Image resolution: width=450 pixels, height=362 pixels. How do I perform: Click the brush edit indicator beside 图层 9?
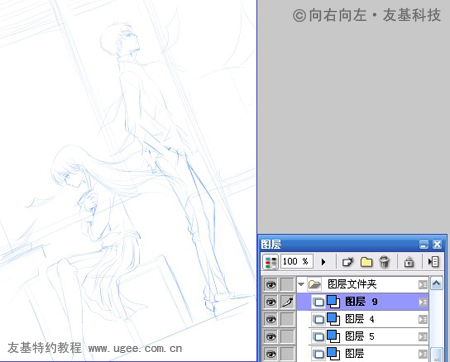287,302
